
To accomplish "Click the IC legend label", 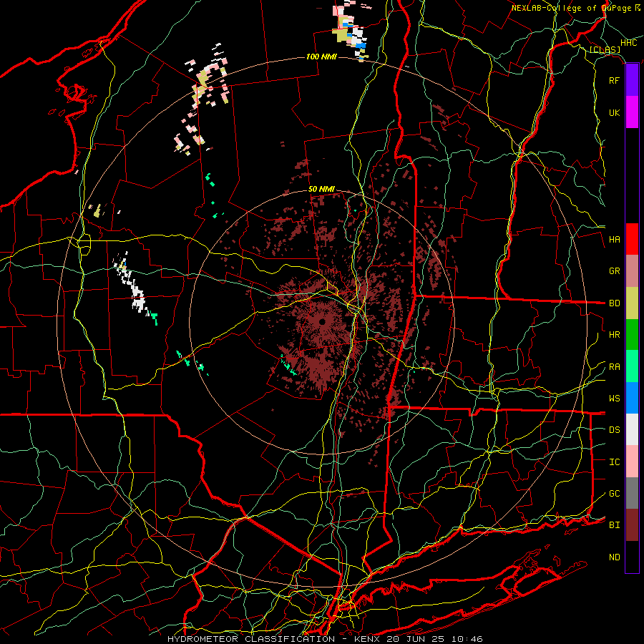I will [x=614, y=462].
